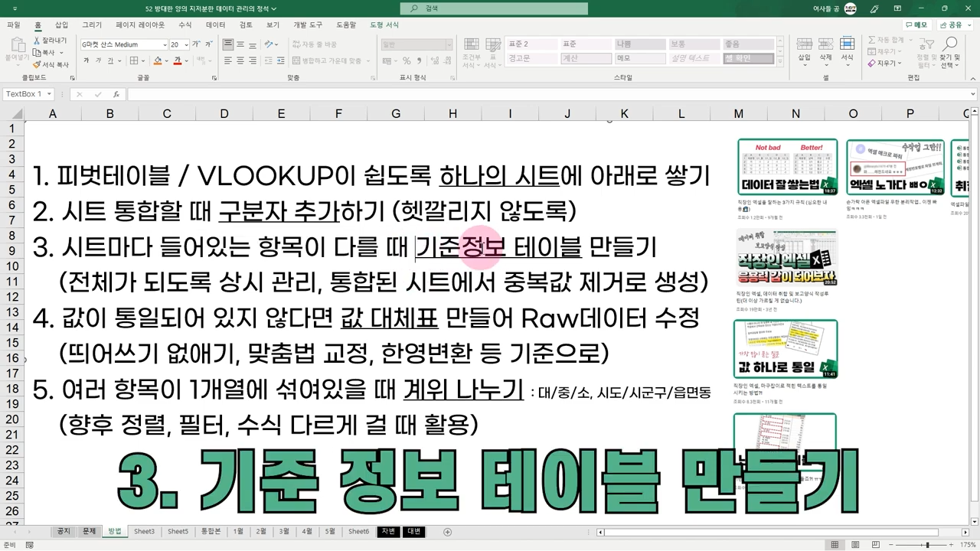
Task: Switch to the 데이터 ribbon tab
Action: [x=215, y=24]
